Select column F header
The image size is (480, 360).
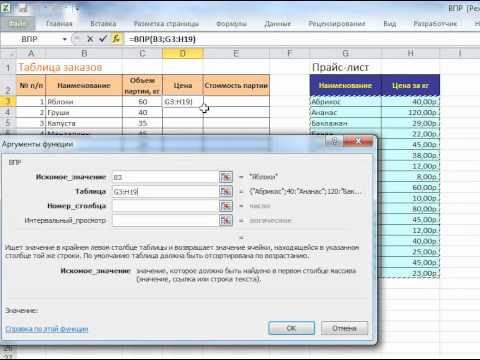289,53
